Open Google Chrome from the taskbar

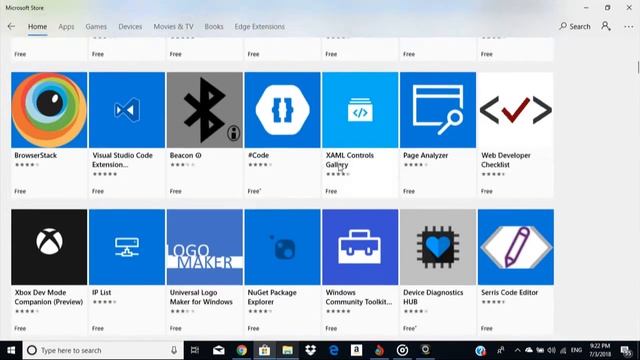242,350
